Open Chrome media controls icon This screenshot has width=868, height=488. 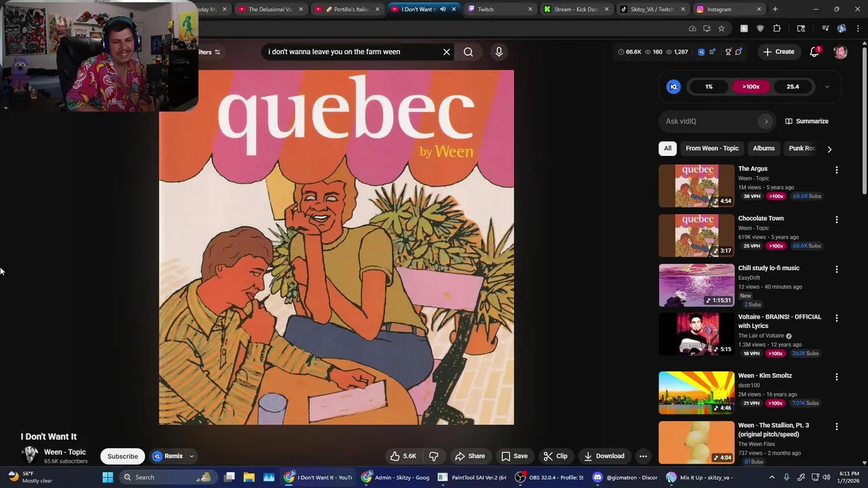[825, 28]
